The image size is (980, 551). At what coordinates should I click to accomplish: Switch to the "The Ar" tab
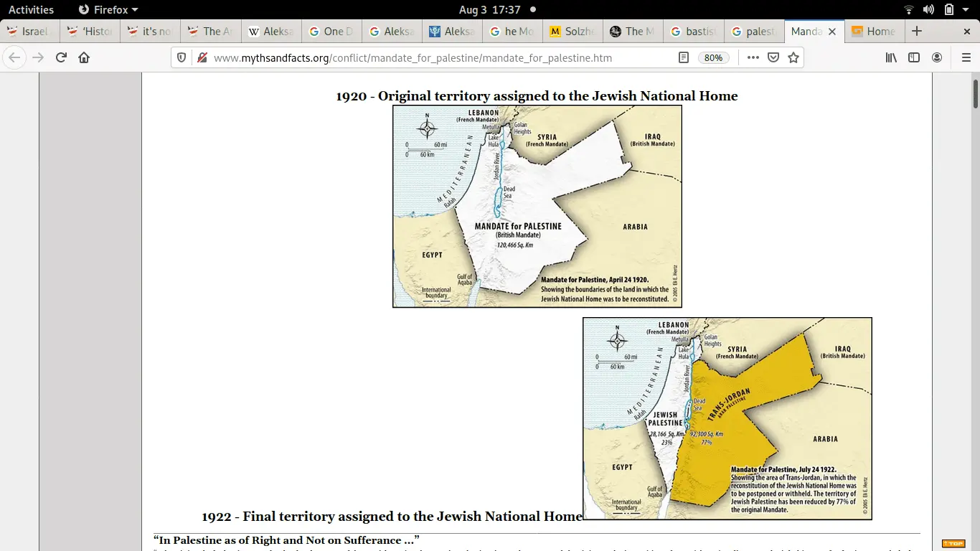pos(210,32)
